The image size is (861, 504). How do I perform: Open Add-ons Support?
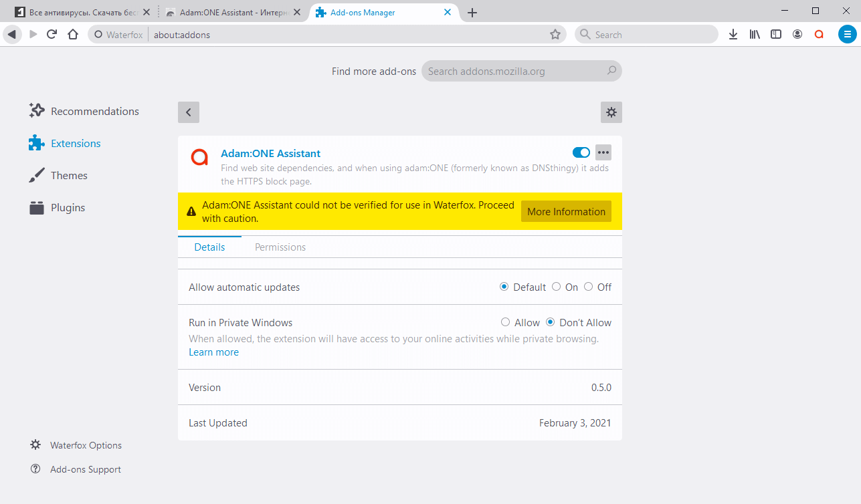[x=76, y=469]
